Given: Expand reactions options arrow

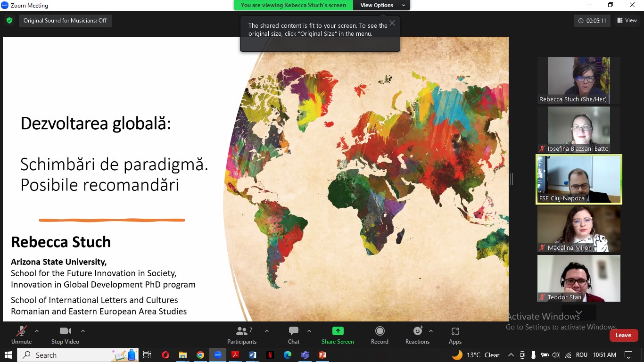Looking at the screenshot, I should [x=431, y=331].
